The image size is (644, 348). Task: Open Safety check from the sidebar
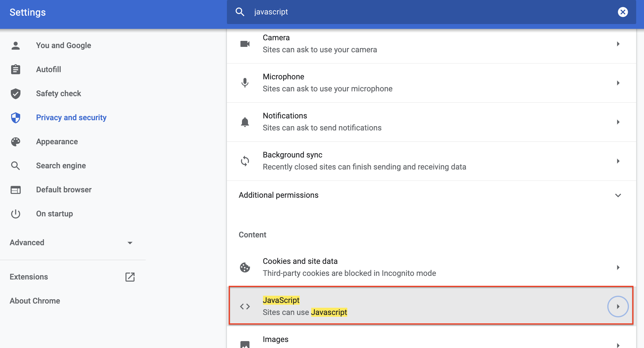click(58, 93)
